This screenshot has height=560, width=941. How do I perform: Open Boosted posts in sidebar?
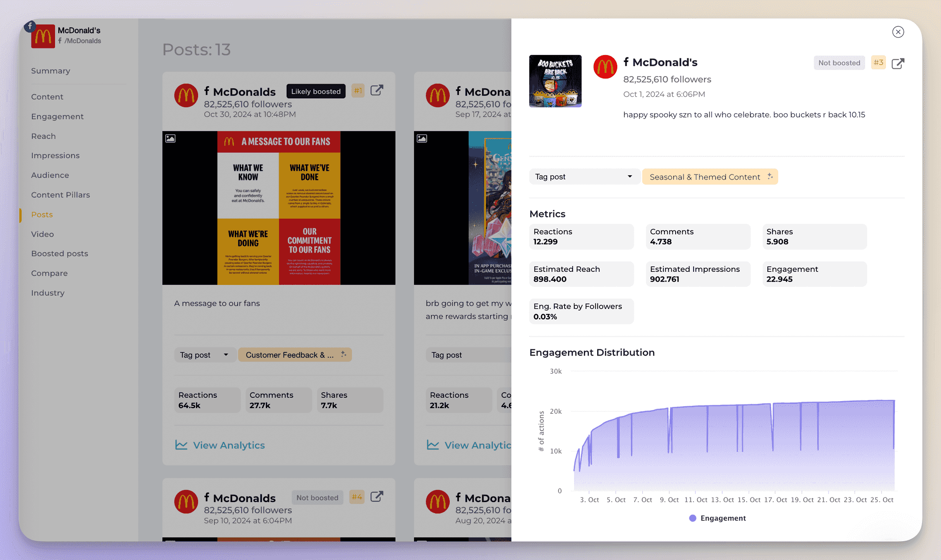pyautogui.click(x=59, y=254)
